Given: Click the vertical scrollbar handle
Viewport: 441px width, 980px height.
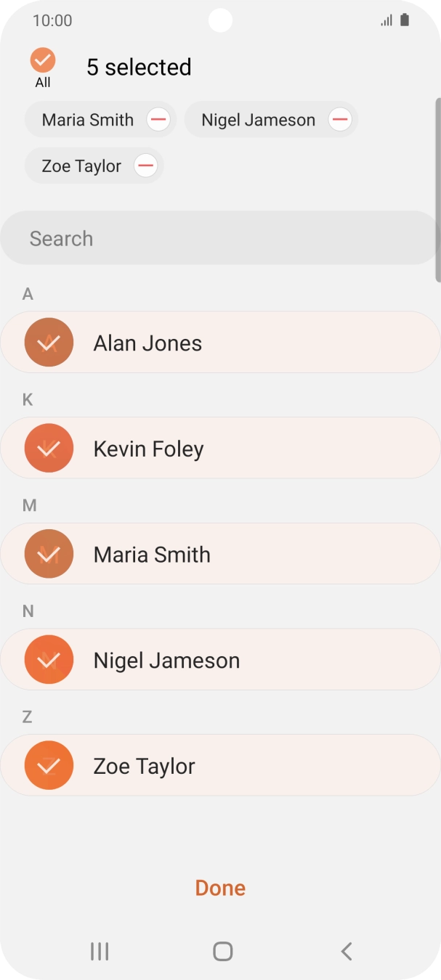Looking at the screenshot, I should point(437,189).
